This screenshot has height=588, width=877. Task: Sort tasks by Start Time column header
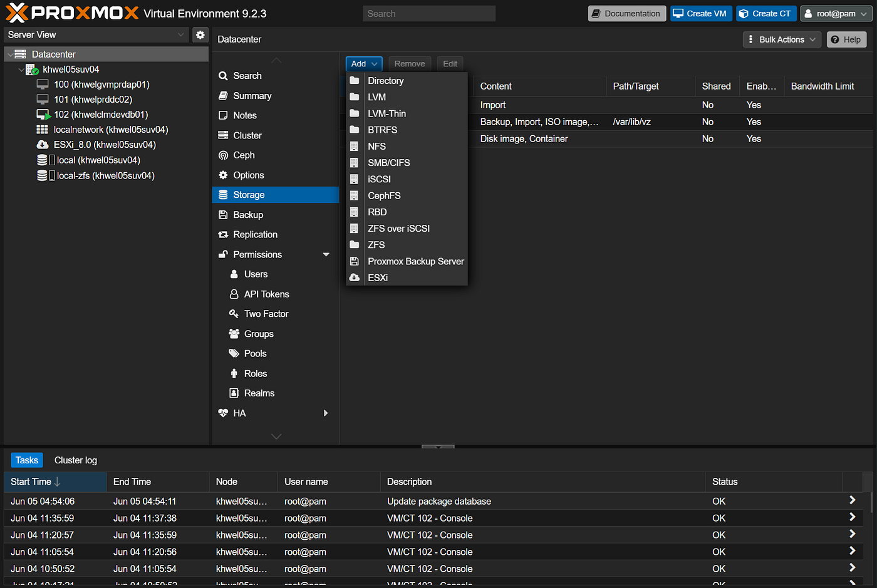[56, 482]
